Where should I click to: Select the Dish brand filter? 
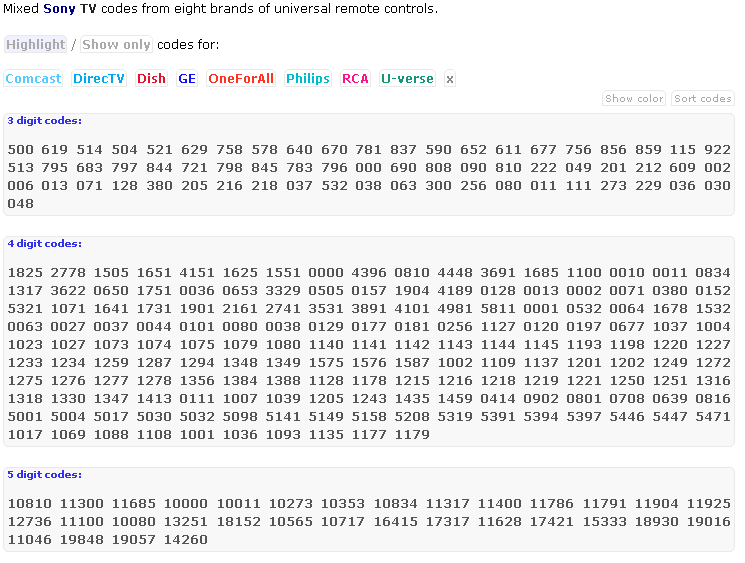(x=152, y=79)
